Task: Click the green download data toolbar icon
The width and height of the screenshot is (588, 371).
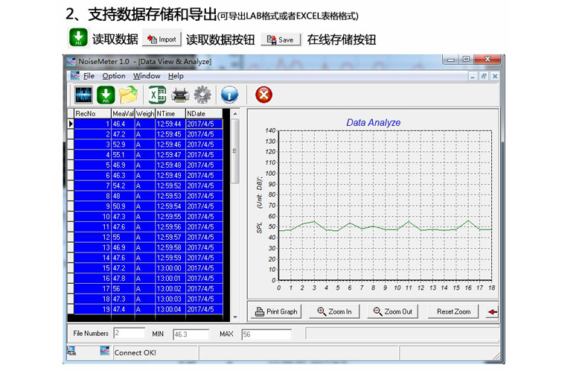Action: 106,95
